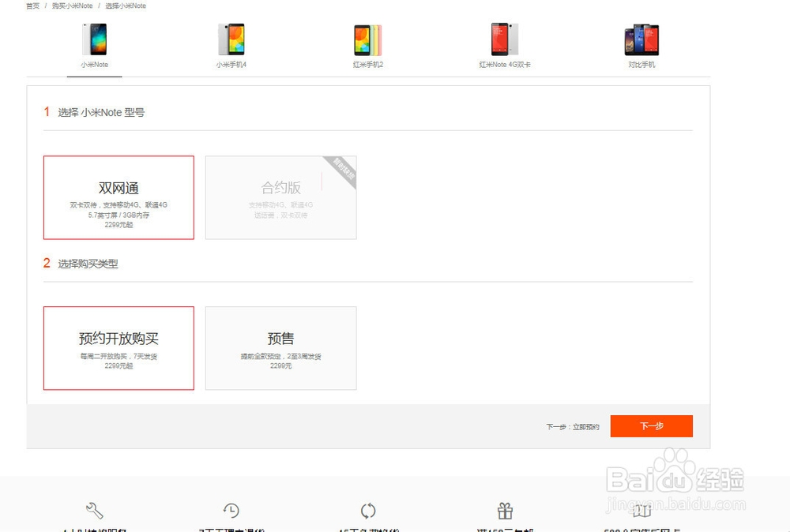Click the map service outlets icon
Image resolution: width=790 pixels, height=532 pixels.
point(641,511)
